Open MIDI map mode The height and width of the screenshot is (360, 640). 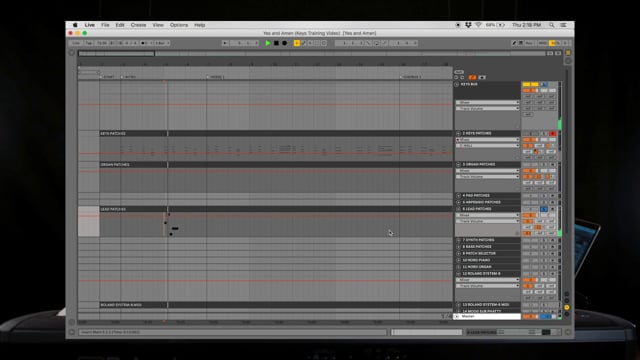[x=542, y=43]
